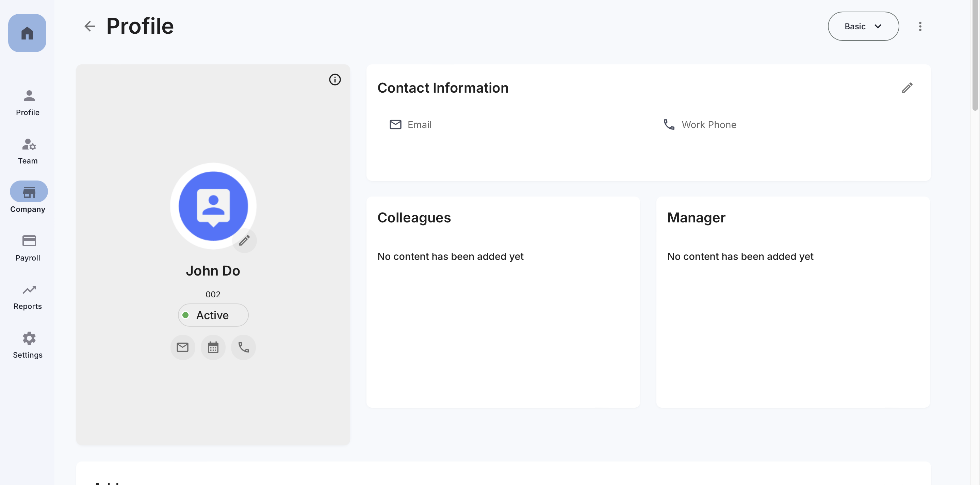Click the John Do name text
This screenshot has height=485, width=980.
[x=213, y=271]
